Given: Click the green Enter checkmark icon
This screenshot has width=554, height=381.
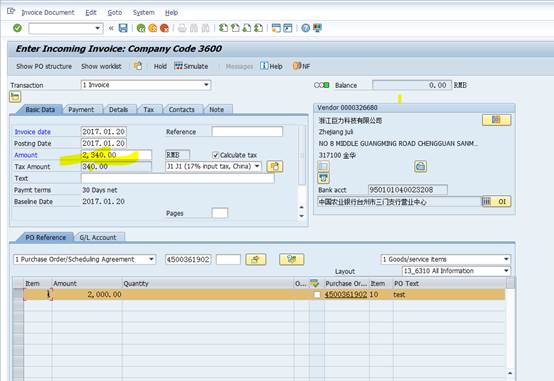Looking at the screenshot, I should [17, 28].
